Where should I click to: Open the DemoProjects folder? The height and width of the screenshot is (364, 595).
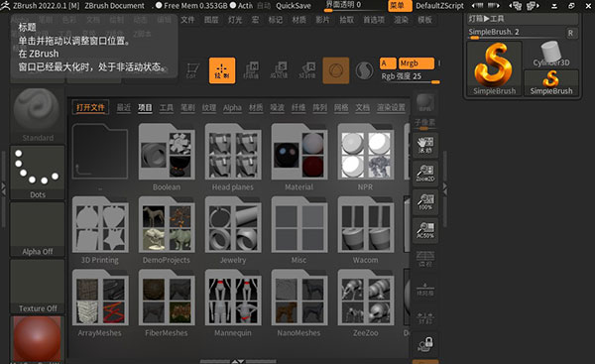[x=167, y=225]
